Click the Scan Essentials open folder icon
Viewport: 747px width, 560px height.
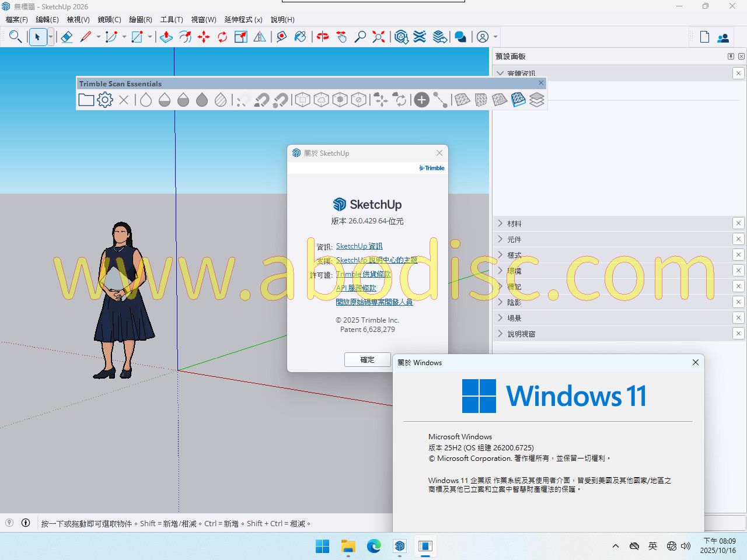86,100
